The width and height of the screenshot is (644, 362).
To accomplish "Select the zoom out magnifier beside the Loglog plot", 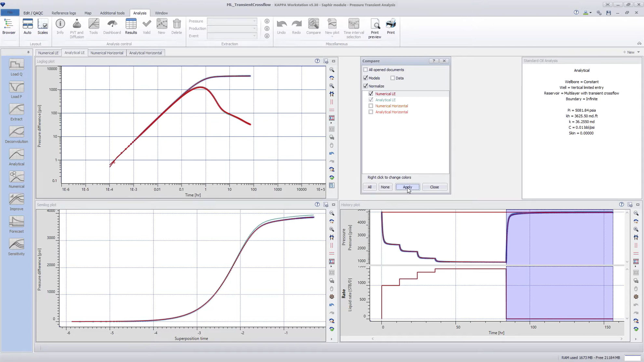I will 332,70.
